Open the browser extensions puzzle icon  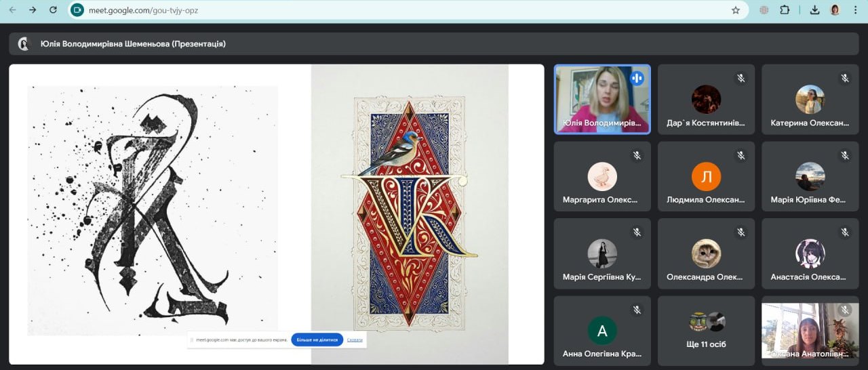(x=785, y=10)
